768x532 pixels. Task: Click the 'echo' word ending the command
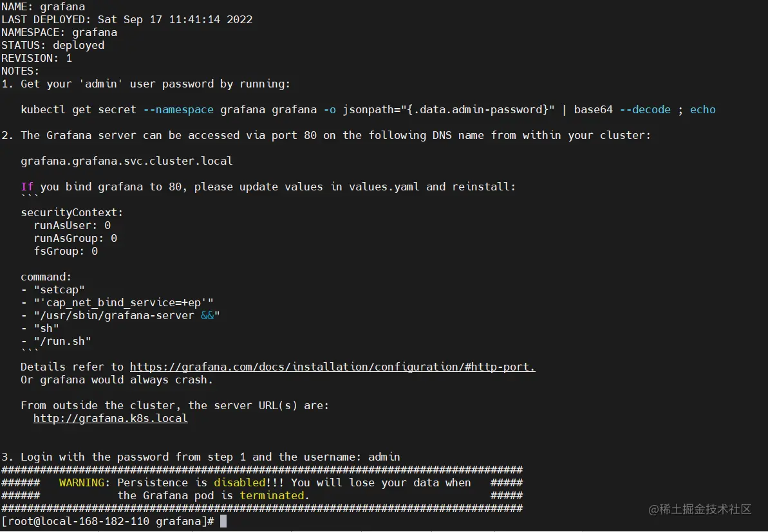coord(703,109)
